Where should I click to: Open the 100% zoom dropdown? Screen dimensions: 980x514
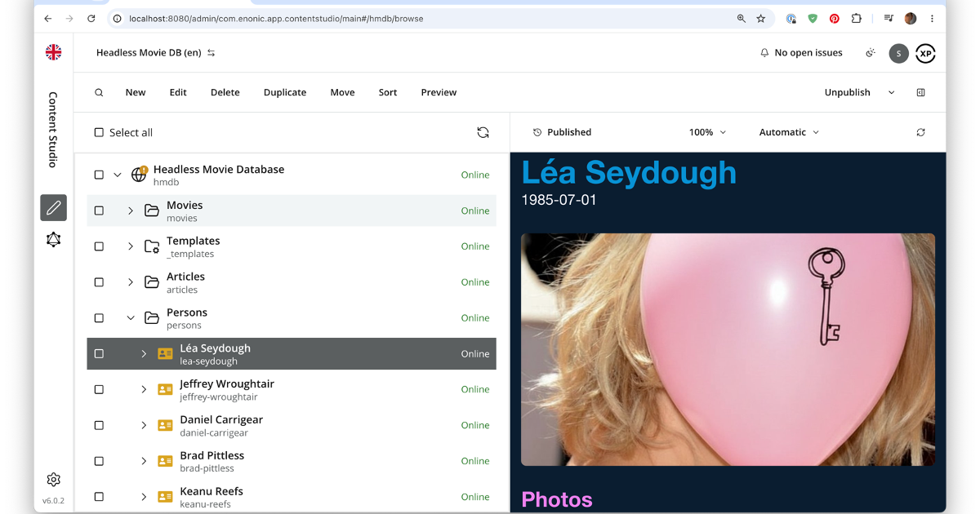[707, 132]
